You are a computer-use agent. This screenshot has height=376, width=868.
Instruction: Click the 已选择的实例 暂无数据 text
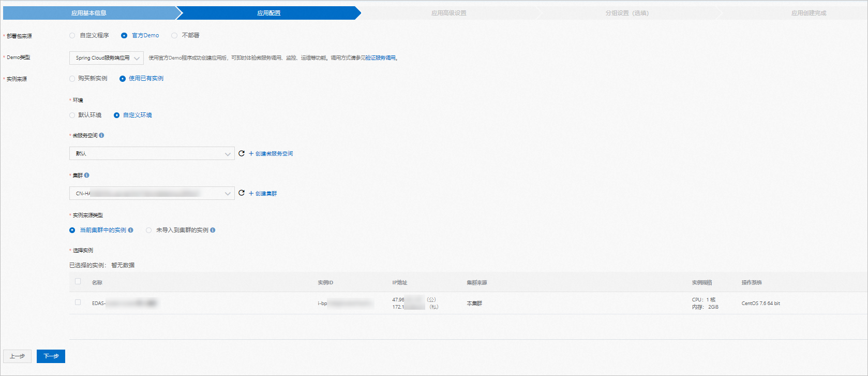click(102, 265)
